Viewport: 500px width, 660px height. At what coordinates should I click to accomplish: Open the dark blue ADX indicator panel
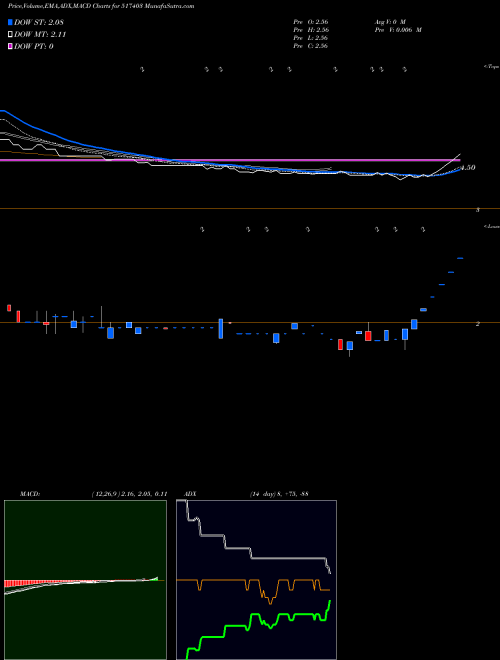click(x=256, y=580)
